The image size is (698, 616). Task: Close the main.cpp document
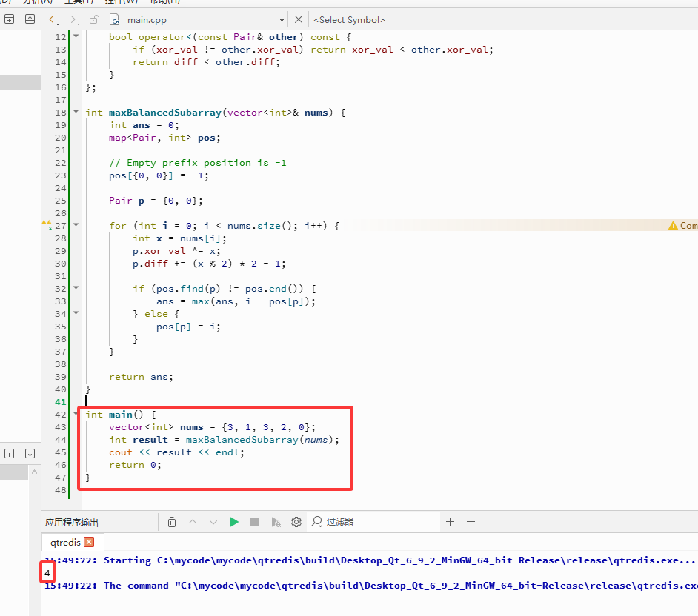click(x=299, y=19)
